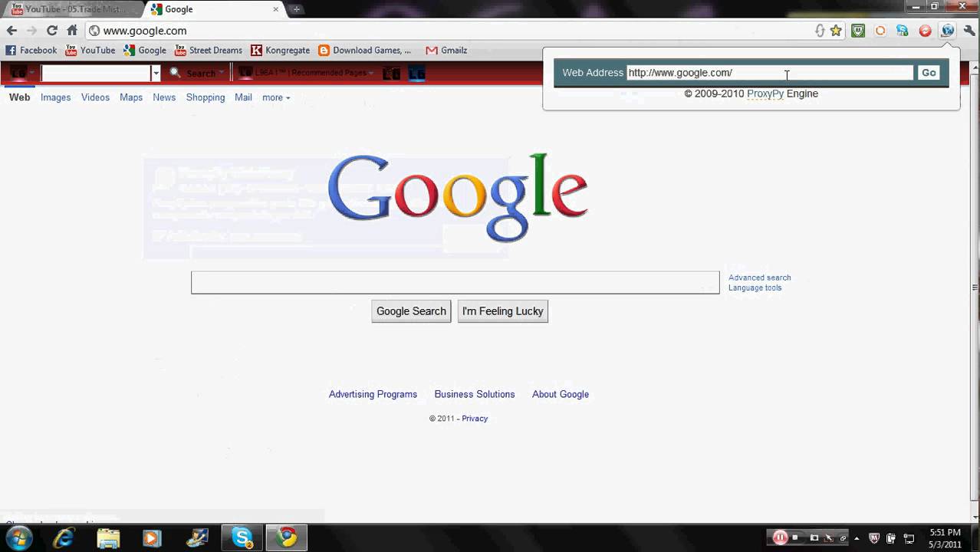This screenshot has height=552, width=980.
Task: Open Windows Media Player taskbar icon
Action: point(153,537)
